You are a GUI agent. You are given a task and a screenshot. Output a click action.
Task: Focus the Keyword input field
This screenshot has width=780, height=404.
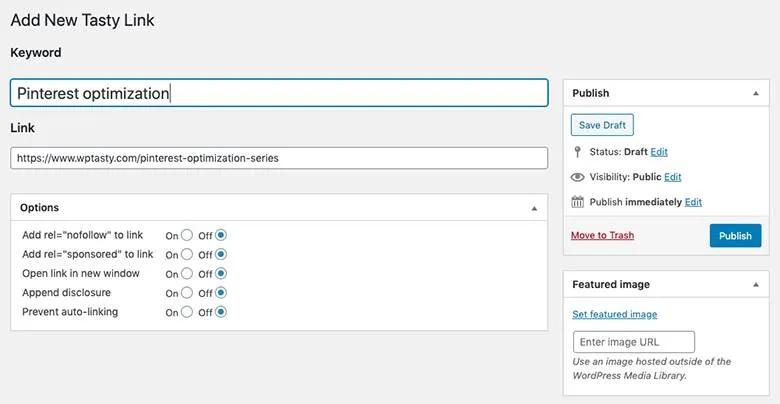coord(279,93)
